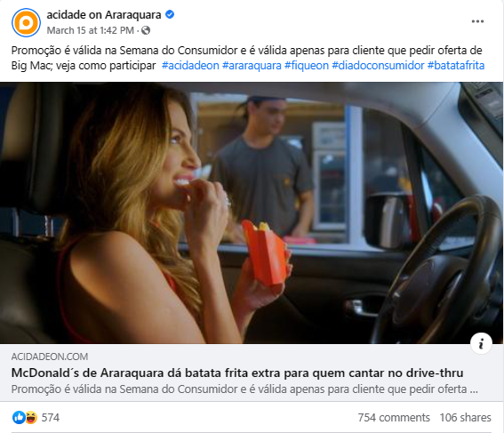Show who reacted via the 574 count
The image size is (504, 433).
point(51,417)
